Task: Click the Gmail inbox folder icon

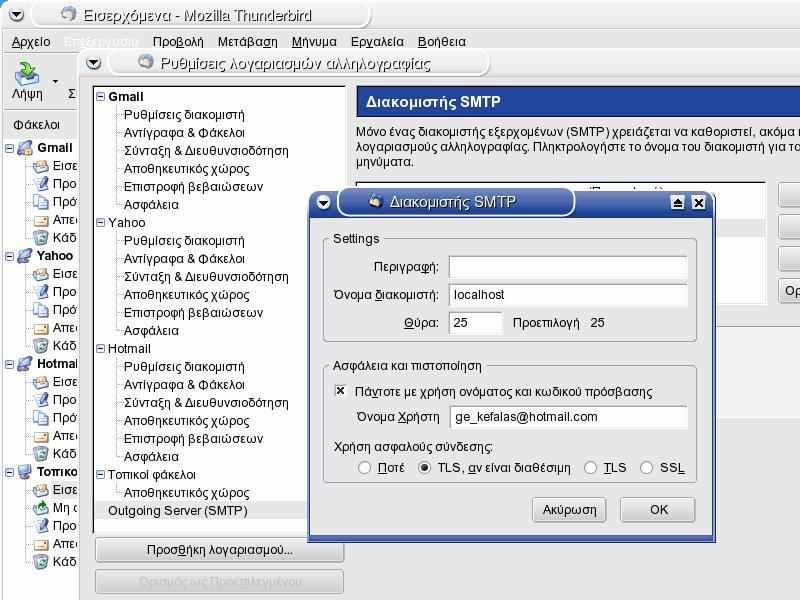Action: 40,166
